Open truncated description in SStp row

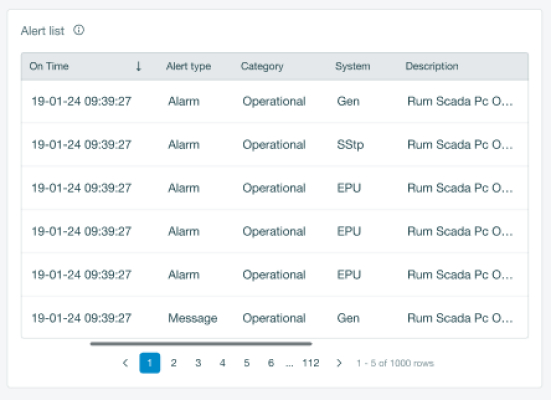pos(460,144)
